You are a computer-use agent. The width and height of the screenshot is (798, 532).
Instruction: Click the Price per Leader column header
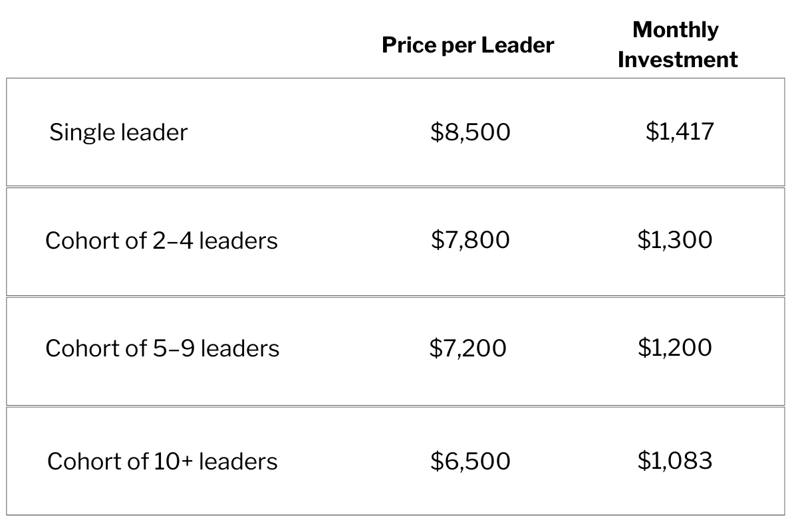coord(467,46)
